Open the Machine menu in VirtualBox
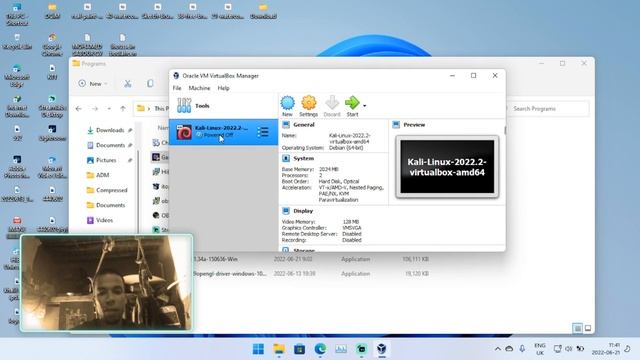The height and width of the screenshot is (360, 640). [x=199, y=88]
